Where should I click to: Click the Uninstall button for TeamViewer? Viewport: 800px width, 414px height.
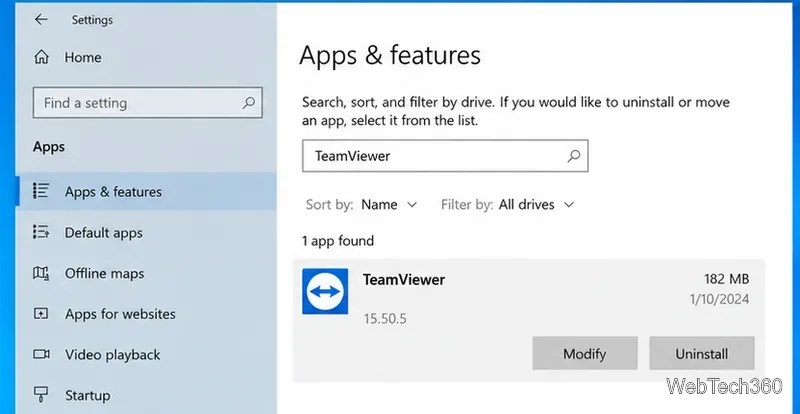click(x=702, y=353)
